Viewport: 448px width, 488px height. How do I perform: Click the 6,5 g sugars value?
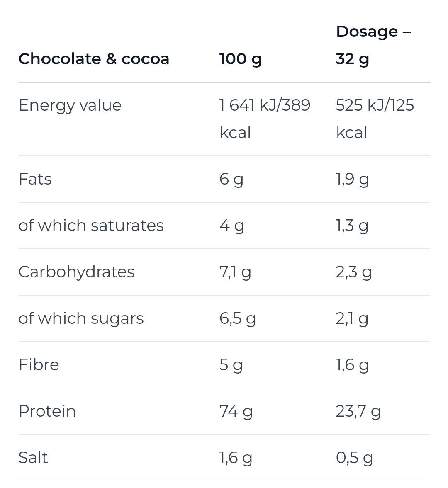click(238, 318)
